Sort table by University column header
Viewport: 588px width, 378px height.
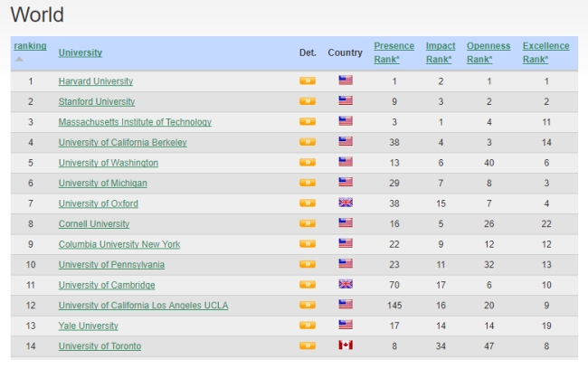81,52
